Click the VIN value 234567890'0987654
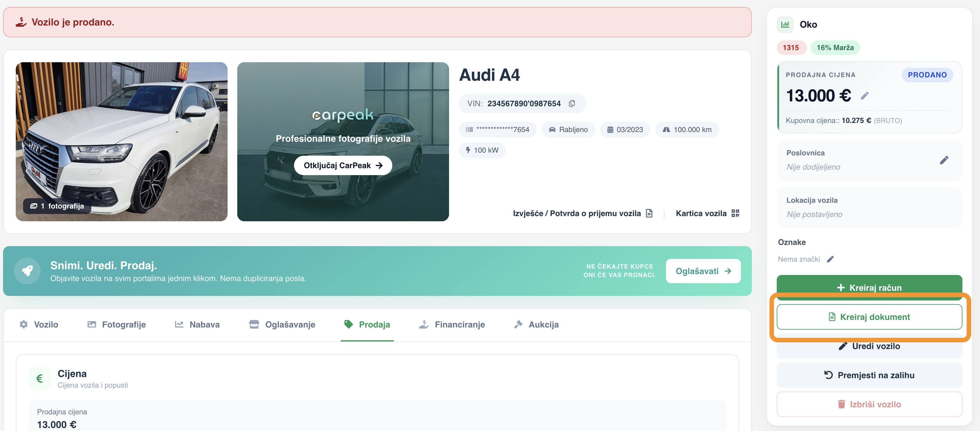 (524, 104)
